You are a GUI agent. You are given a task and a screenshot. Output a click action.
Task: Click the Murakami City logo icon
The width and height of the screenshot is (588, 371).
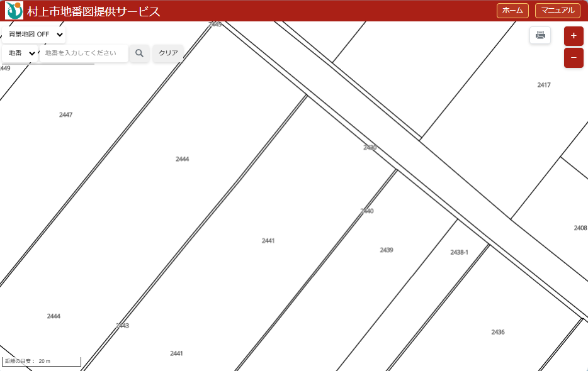pos(14,11)
